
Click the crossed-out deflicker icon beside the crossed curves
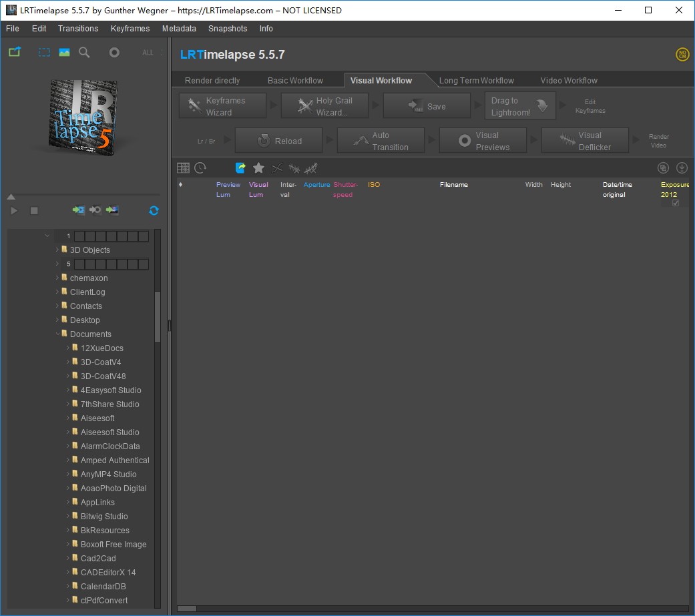(294, 168)
